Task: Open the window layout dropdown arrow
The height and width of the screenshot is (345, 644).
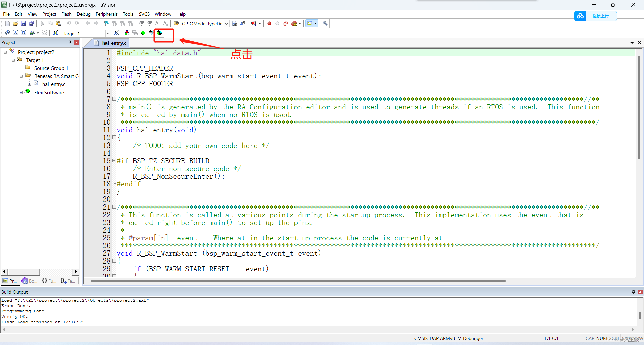Action: click(316, 23)
